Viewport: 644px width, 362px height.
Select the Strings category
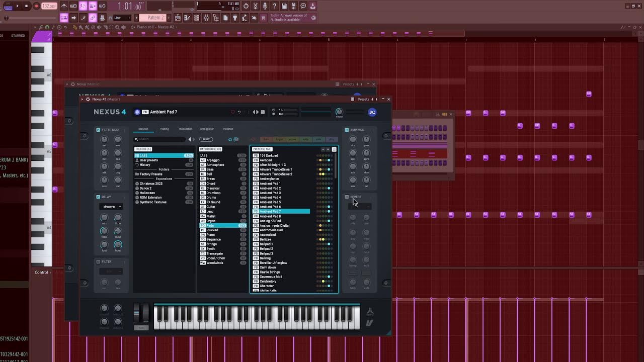[x=222, y=244]
